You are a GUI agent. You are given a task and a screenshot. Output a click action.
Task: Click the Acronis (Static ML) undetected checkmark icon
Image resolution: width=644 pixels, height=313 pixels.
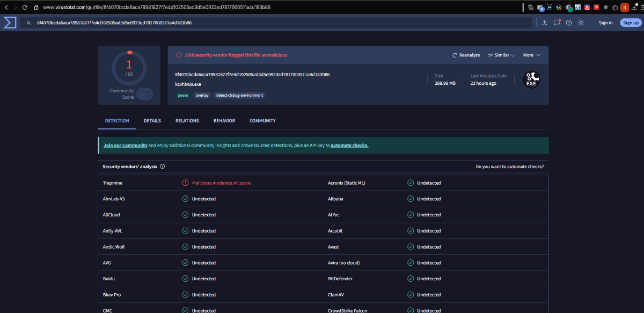[411, 183]
